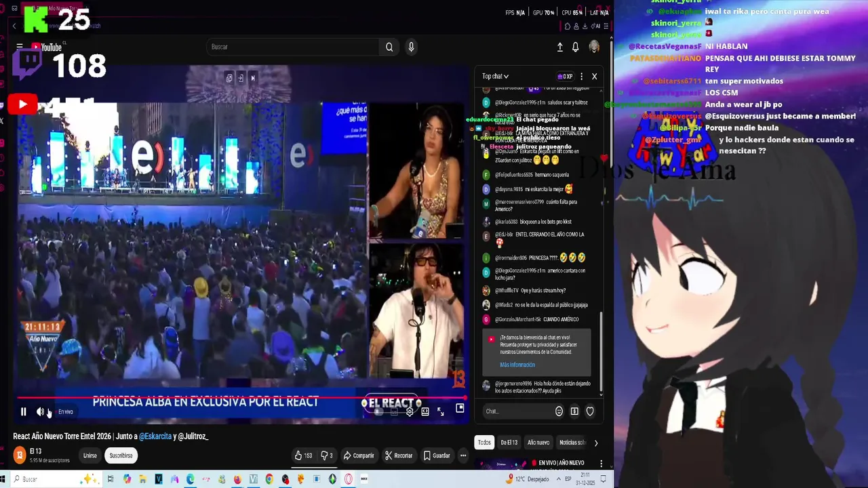Image resolution: width=868 pixels, height=488 pixels.
Task: Open the @Julitroz_ channel link
Action: click(193, 436)
